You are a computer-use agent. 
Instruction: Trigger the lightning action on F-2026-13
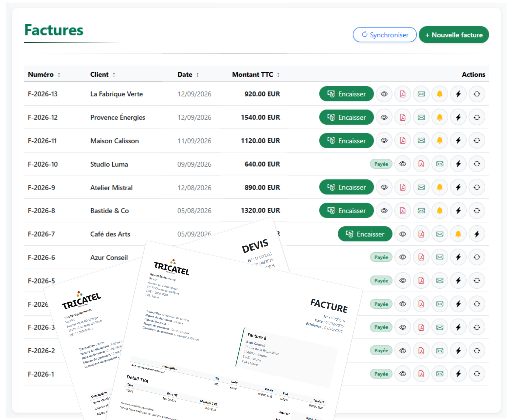(x=458, y=94)
